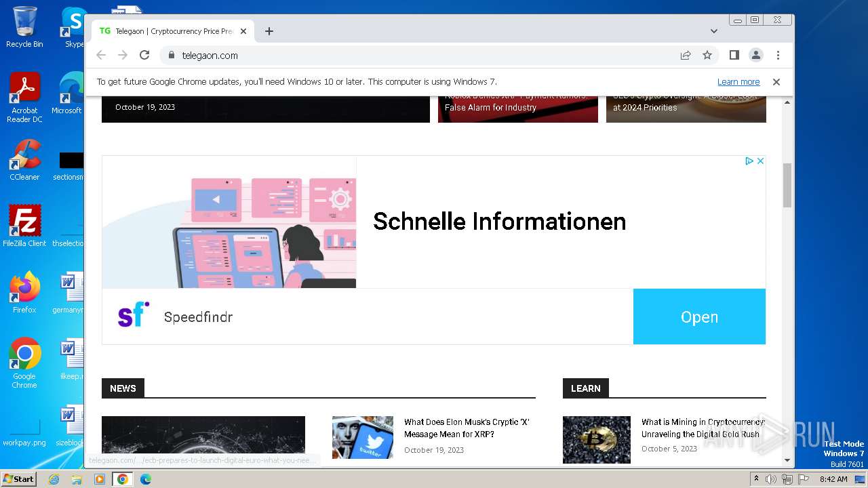This screenshot has height=488, width=868.
Task: Open the Recycle Bin desktop icon
Action: (x=24, y=27)
